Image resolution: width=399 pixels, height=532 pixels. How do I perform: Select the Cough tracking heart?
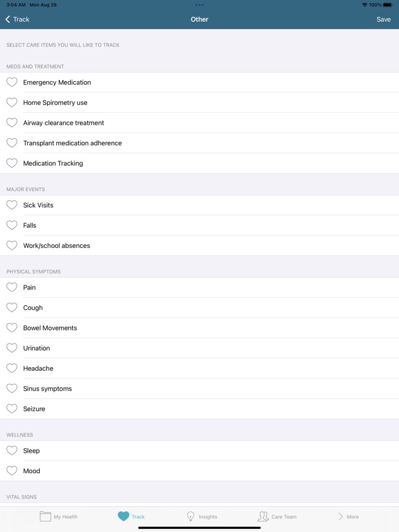[11, 308]
